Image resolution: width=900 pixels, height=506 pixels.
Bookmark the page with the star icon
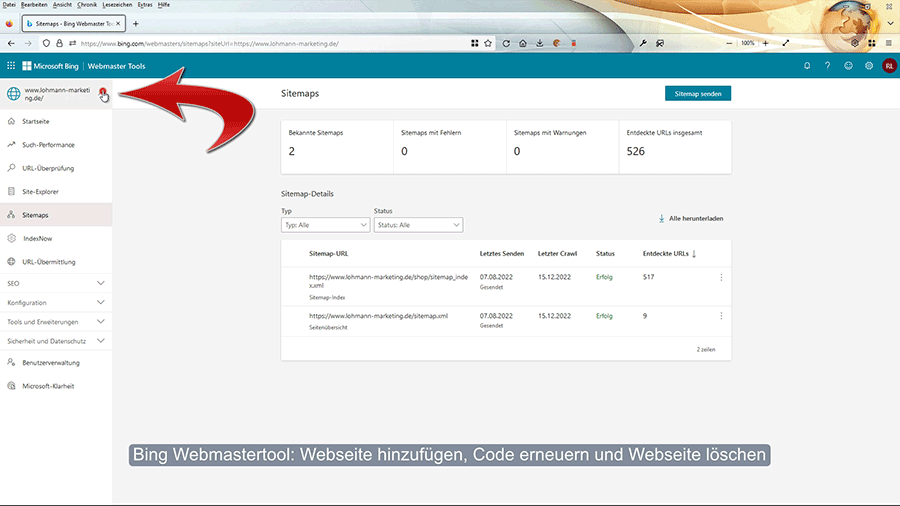click(488, 44)
